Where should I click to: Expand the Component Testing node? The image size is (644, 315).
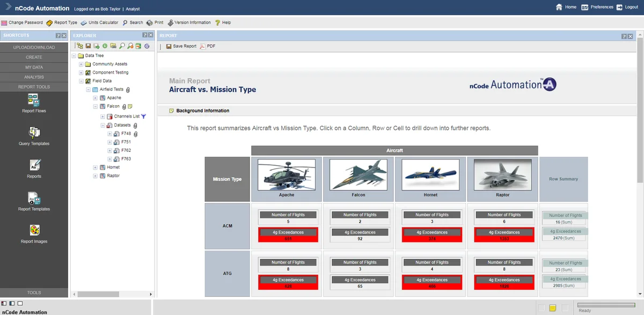point(80,72)
